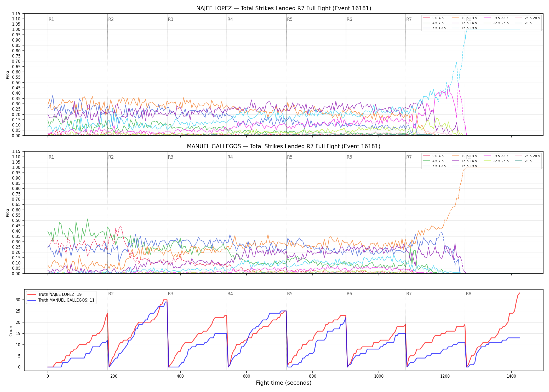Click the MANUEL GALLEGOS chart title

(x=284, y=146)
